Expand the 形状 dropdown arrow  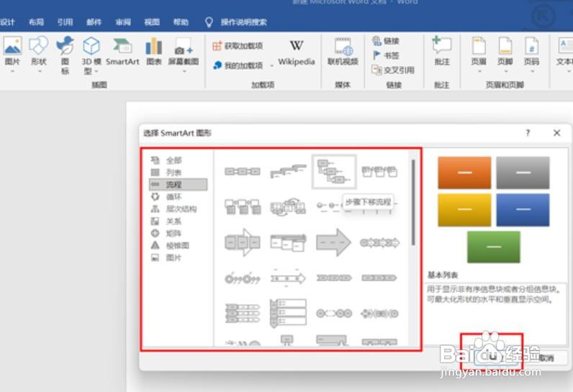pos(40,71)
